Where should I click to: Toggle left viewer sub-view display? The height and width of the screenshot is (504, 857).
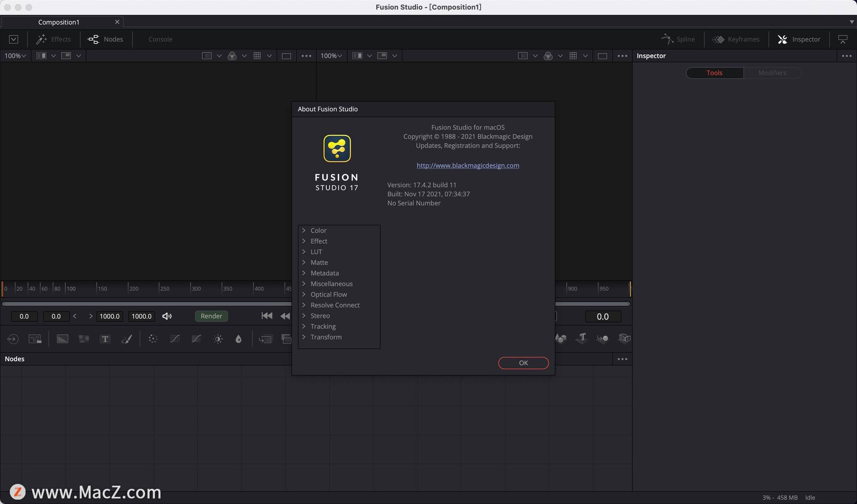pyautogui.click(x=66, y=56)
